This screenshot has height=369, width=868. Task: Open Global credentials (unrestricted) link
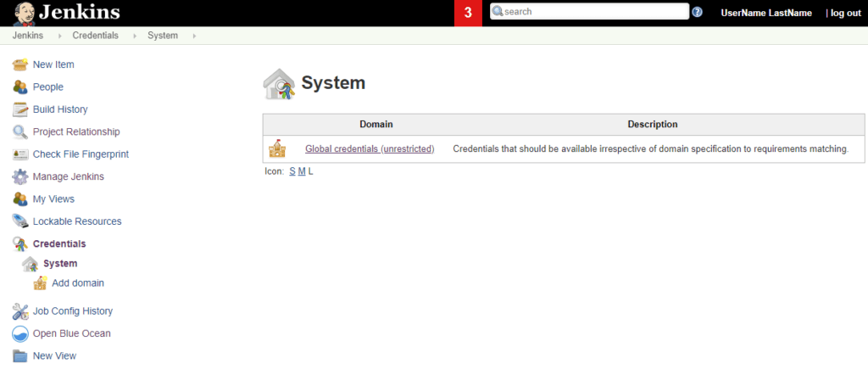click(370, 149)
